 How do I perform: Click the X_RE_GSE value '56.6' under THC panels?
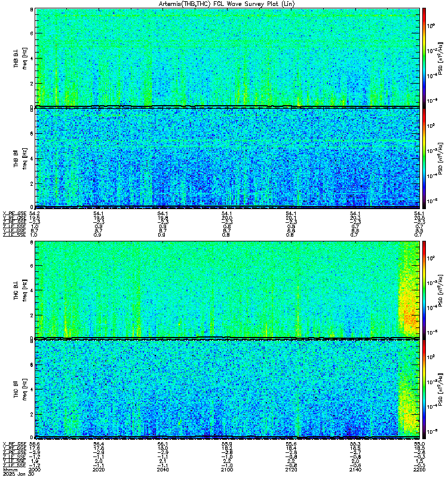click(35, 444)
